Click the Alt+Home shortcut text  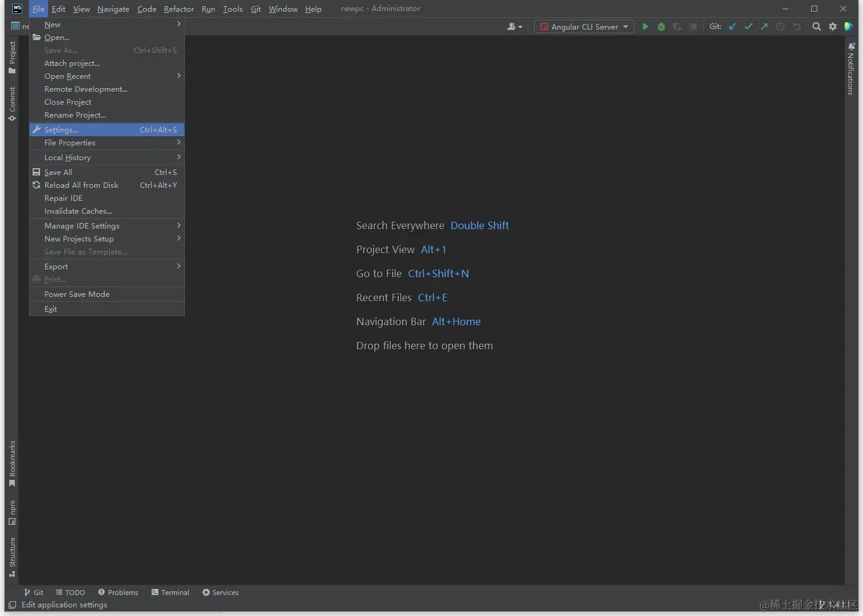pos(456,322)
